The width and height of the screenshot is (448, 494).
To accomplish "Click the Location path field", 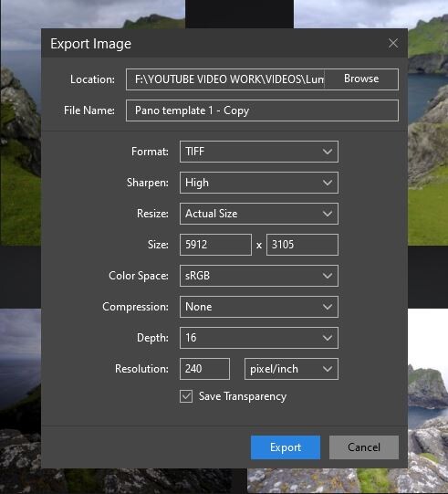I will coord(225,79).
